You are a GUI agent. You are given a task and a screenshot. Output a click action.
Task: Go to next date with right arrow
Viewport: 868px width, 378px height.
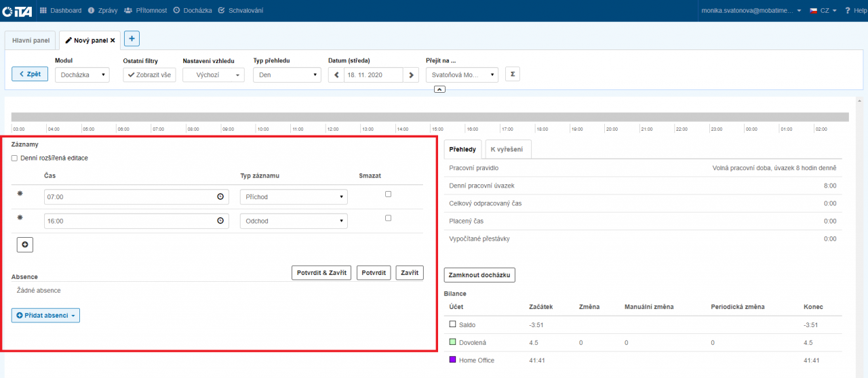point(410,75)
